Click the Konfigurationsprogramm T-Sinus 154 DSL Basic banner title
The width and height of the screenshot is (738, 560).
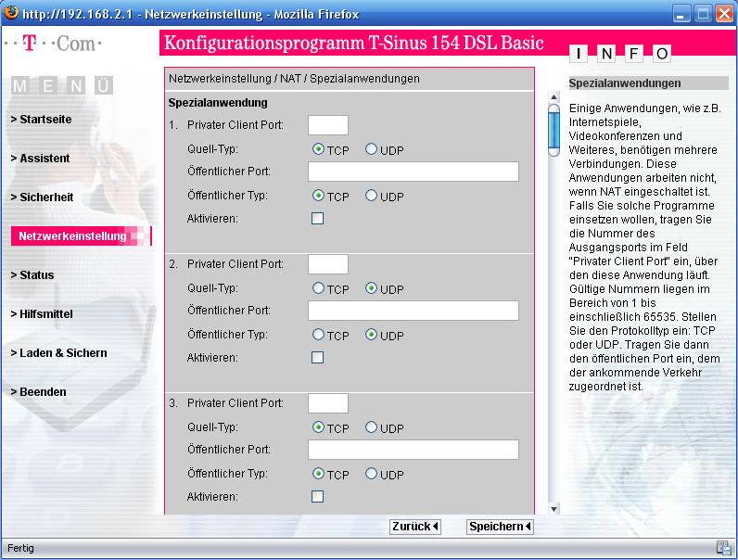point(354,43)
